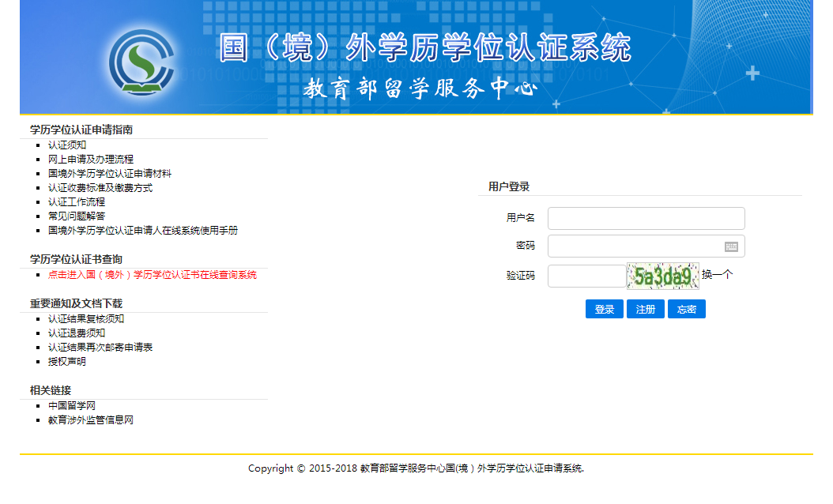Open 国境外学历学位认证申请材料 link
This screenshot has height=504, width=833.
pyautogui.click(x=110, y=174)
